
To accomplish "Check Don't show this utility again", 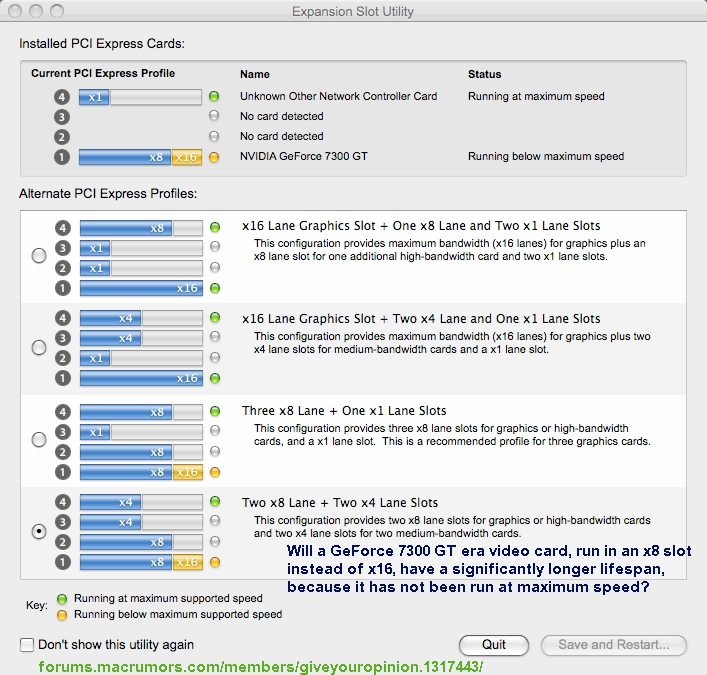I will click(27, 644).
